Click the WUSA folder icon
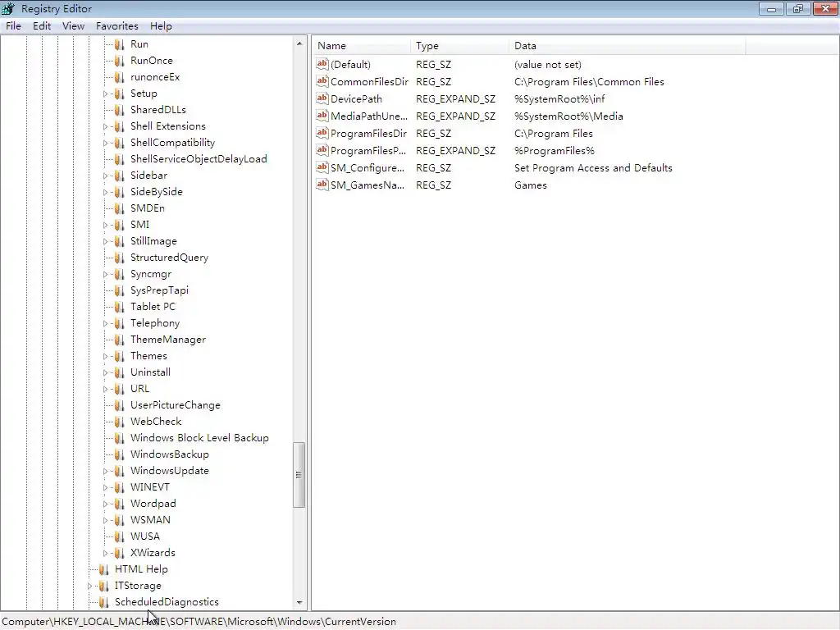 pos(120,536)
